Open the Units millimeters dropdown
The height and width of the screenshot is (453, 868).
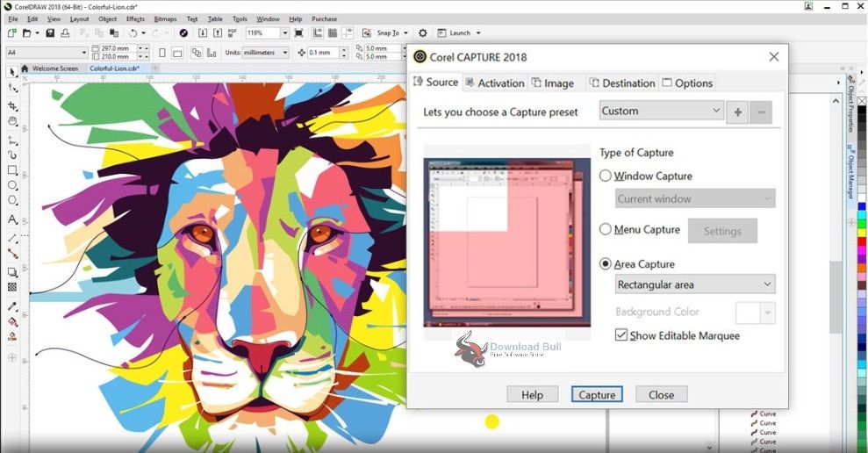point(266,53)
